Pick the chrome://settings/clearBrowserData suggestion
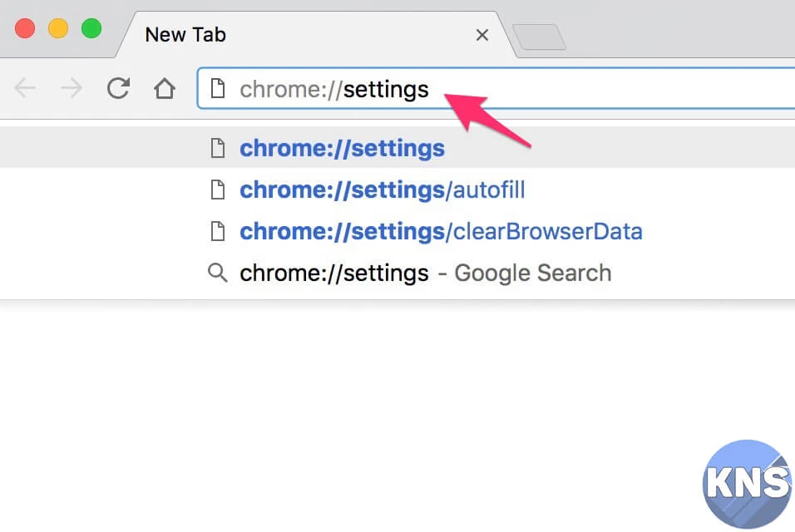This screenshot has height=532, width=795. (x=441, y=231)
